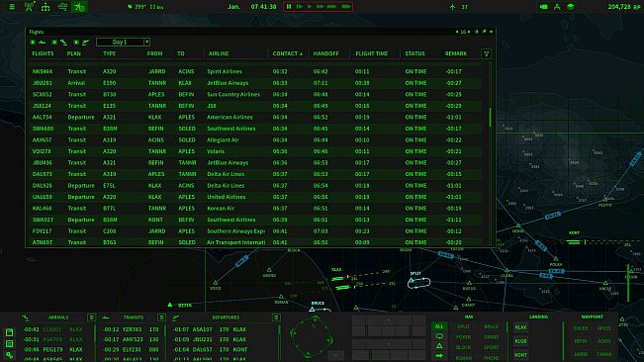
Task: Click Korean Air airline cell
Action: click(221, 208)
